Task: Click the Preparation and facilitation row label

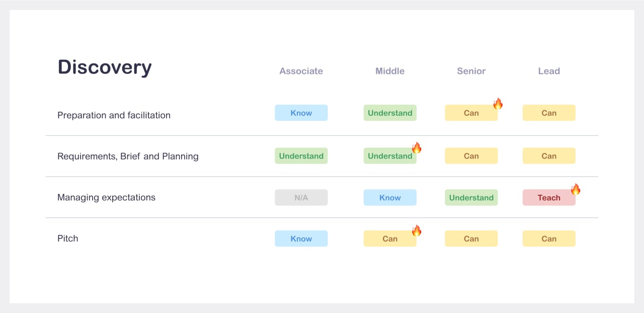Action: pos(114,115)
